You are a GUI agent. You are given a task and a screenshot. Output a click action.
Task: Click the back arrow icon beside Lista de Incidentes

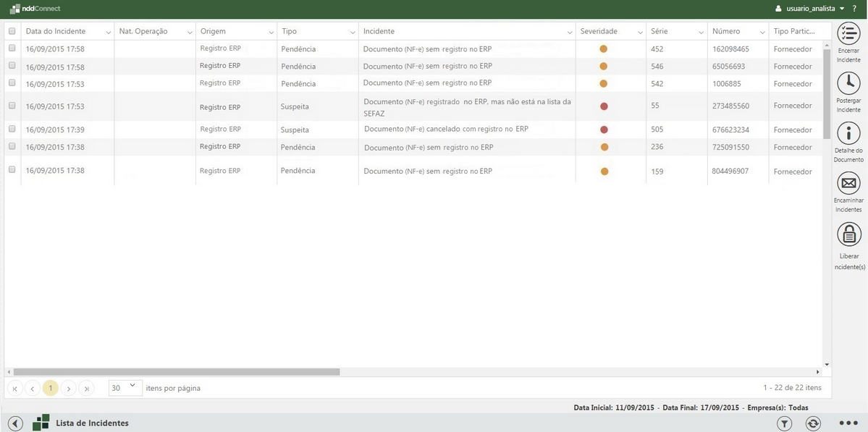[x=15, y=423]
